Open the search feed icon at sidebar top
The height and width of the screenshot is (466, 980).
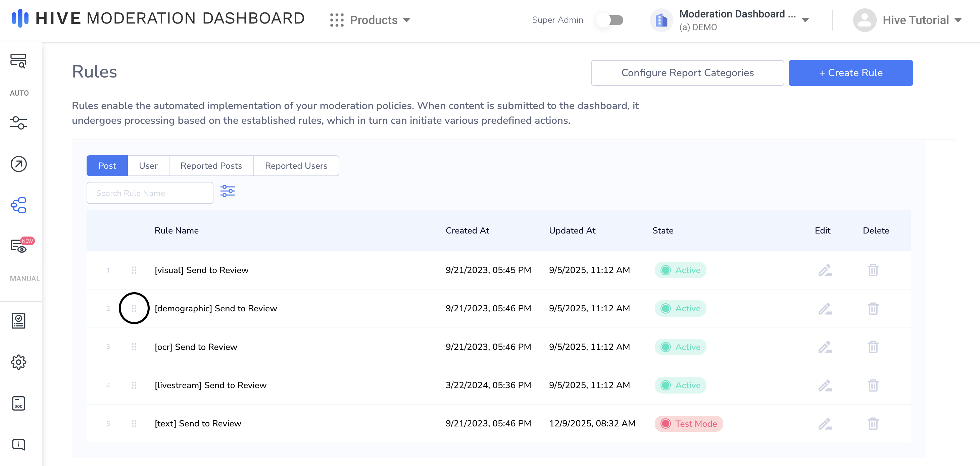coord(18,61)
